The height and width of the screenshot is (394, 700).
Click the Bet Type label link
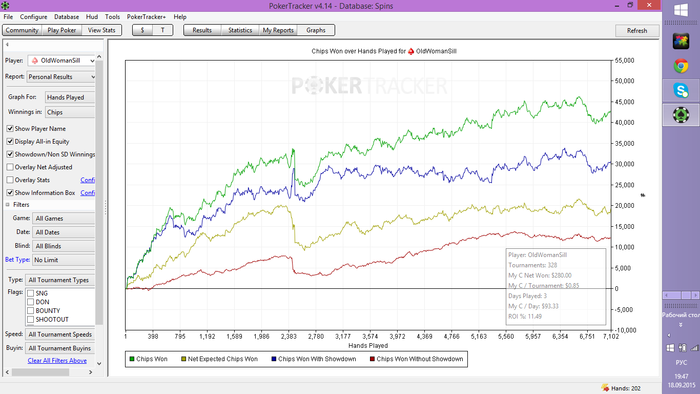(x=17, y=259)
